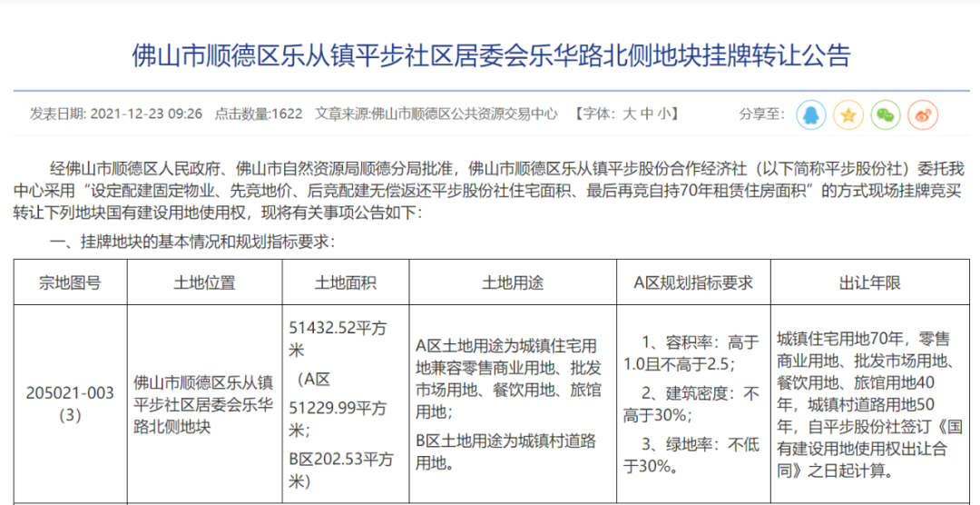
Task: Set font size to small (小)
Action: coord(665,114)
